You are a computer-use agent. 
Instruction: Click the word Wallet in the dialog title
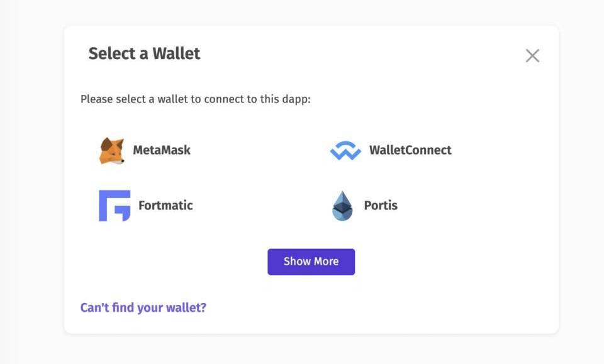[177, 53]
